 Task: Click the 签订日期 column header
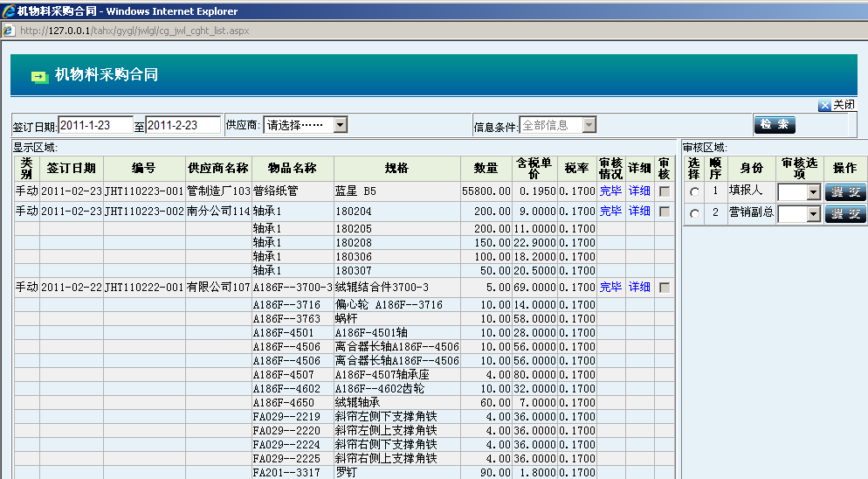[x=72, y=168]
